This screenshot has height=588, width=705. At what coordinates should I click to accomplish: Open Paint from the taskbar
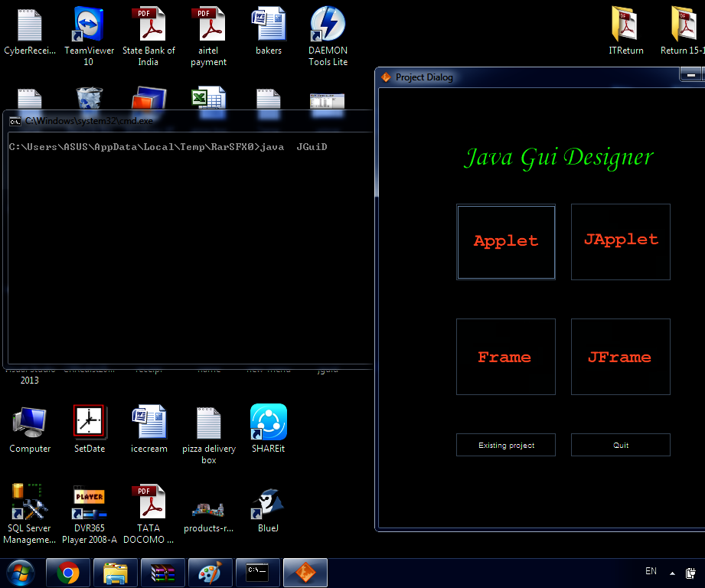(211, 573)
